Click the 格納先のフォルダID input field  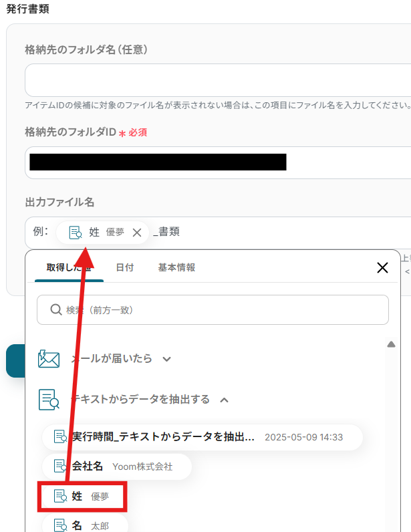pyautogui.click(x=218, y=162)
